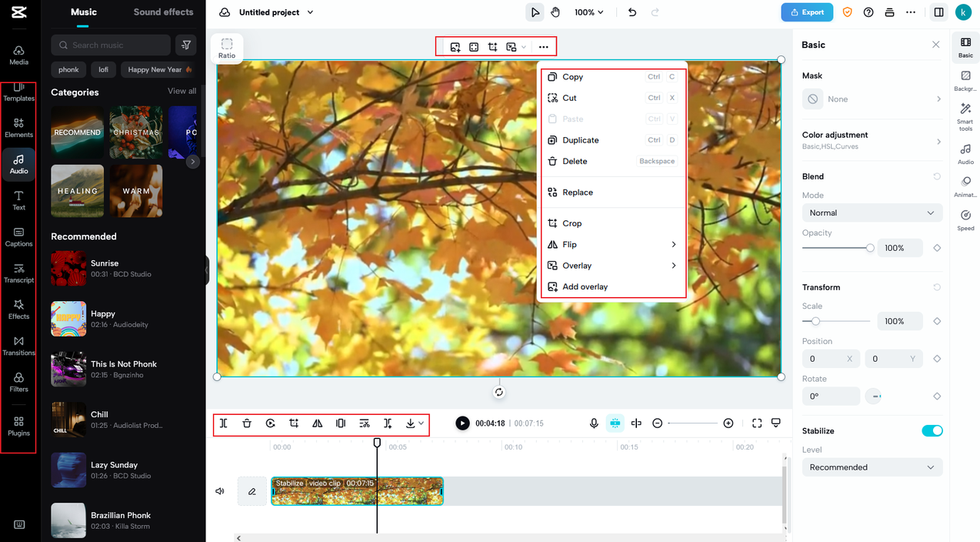
Task: Open the Captions panel
Action: [x=18, y=236]
